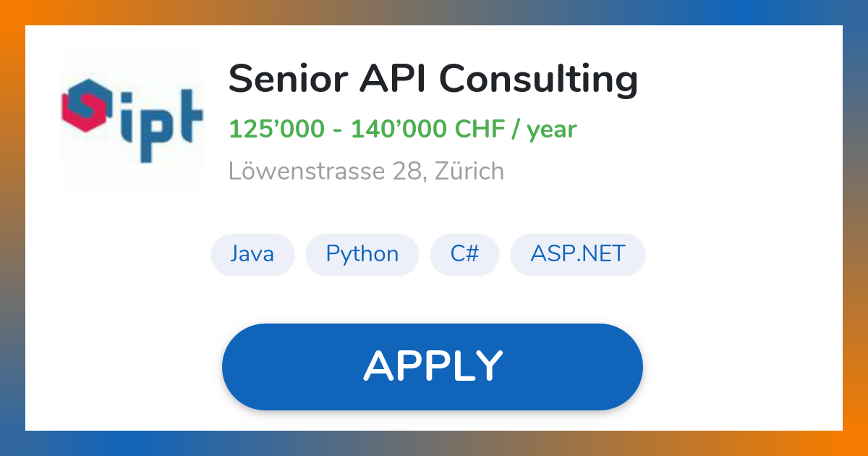Click the Zürich location text
The width and height of the screenshot is (868, 456).
467,172
